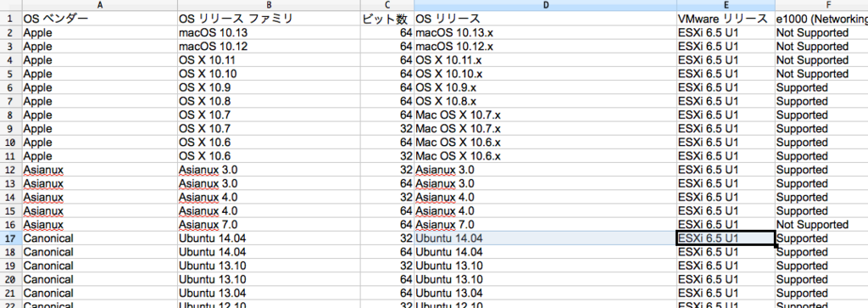Select the 'Apple' cell in row 2

[100, 33]
